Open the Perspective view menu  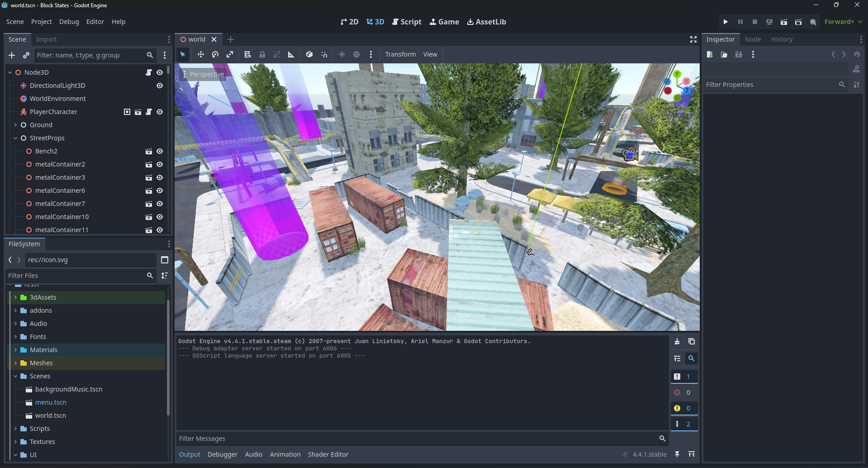click(x=203, y=74)
